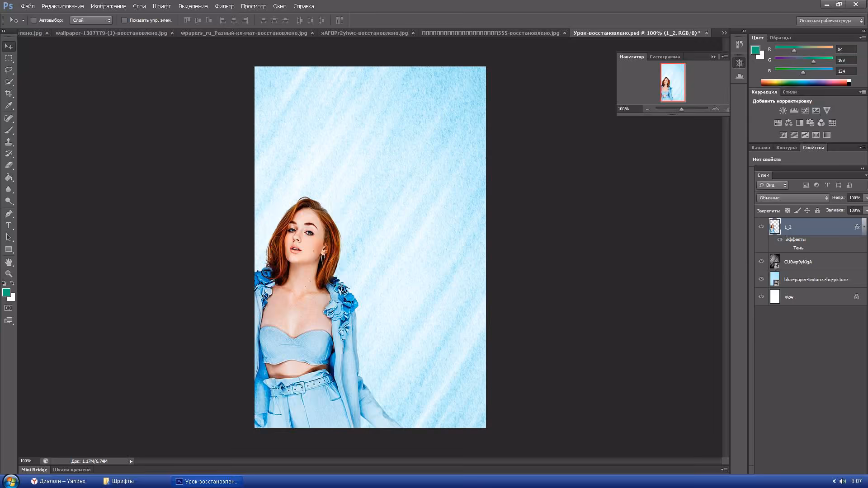Open the Навигатор panel options menu
Viewport: 868px width, 488px height.
pyautogui.click(x=725, y=57)
